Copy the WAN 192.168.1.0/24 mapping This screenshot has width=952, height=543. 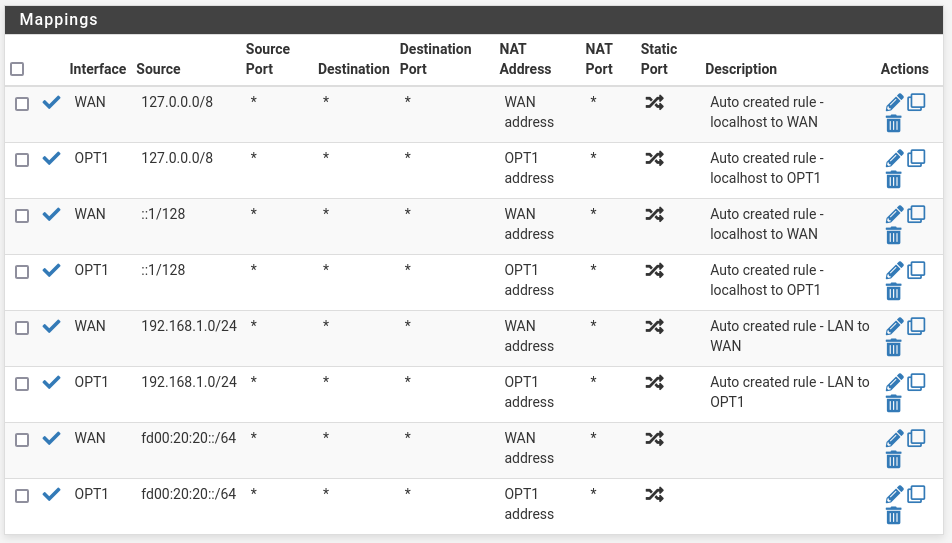click(x=916, y=326)
